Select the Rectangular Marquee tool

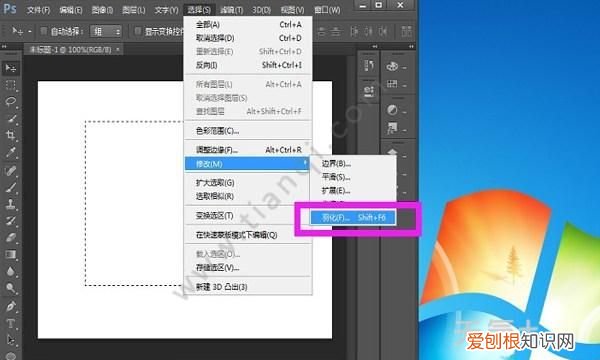11,85
